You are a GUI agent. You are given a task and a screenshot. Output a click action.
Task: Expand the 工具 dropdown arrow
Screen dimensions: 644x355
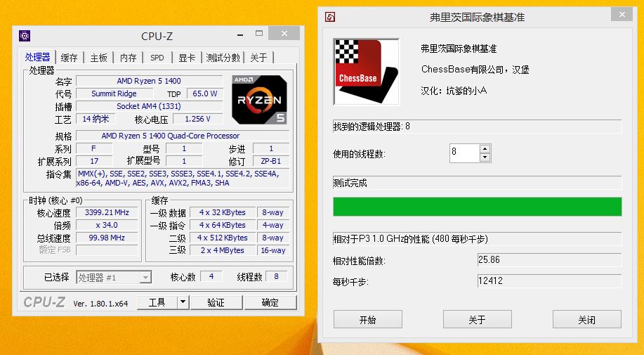pyautogui.click(x=183, y=303)
